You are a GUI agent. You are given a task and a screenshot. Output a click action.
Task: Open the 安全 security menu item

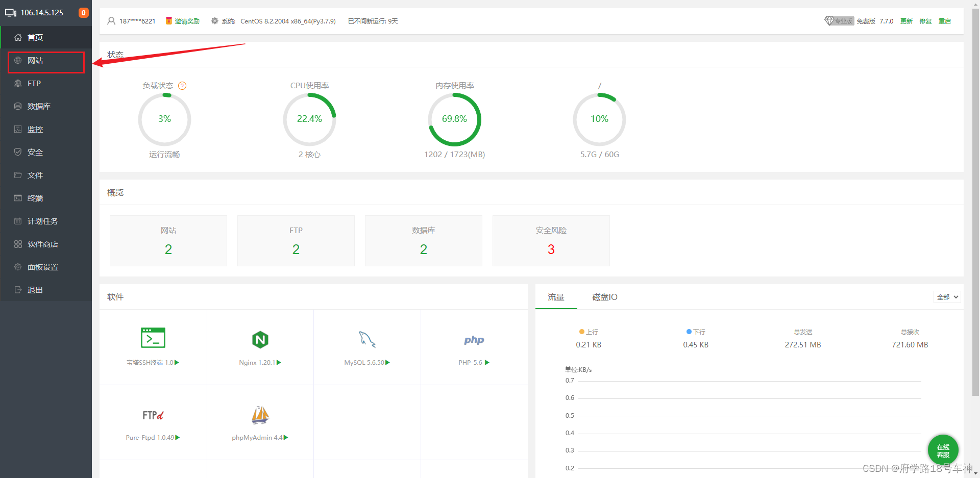coord(46,152)
